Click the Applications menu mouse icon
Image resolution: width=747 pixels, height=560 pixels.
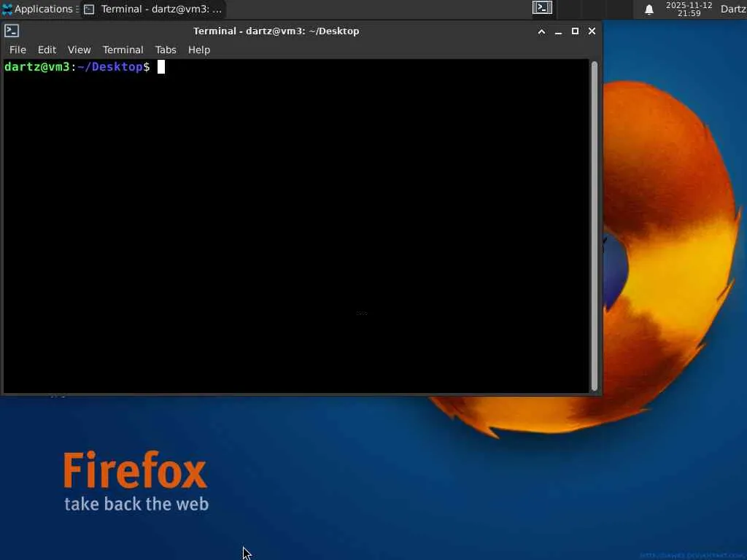(x=7, y=9)
